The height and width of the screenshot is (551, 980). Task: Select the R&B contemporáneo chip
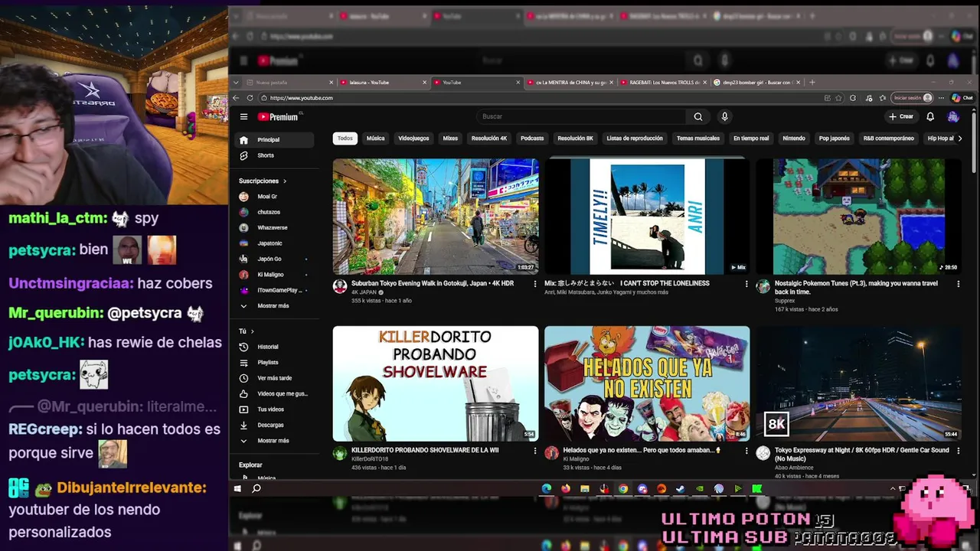pos(888,139)
